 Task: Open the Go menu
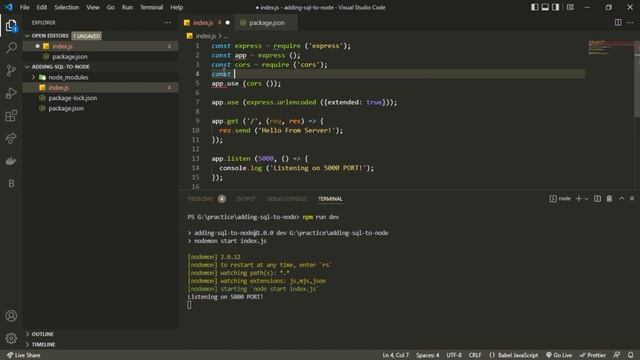[111, 7]
